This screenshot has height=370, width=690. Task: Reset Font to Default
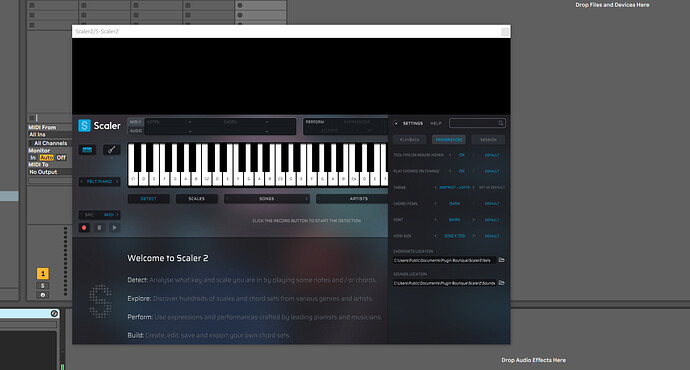point(492,220)
